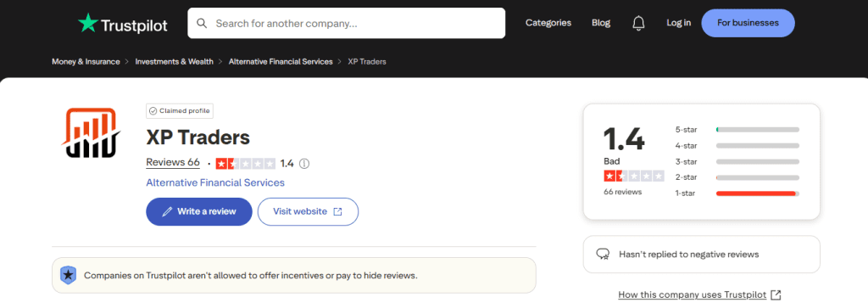The image size is (868, 308).
Task: Click the search magnifier icon
Action: tap(202, 23)
